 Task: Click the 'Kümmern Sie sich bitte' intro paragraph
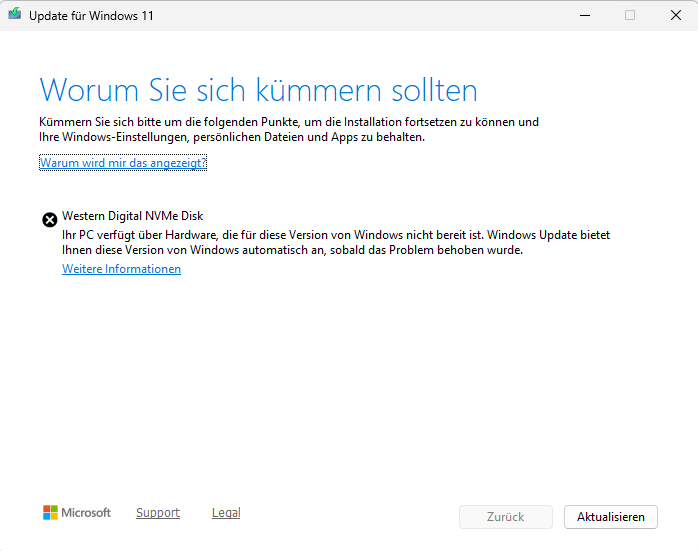click(x=288, y=129)
